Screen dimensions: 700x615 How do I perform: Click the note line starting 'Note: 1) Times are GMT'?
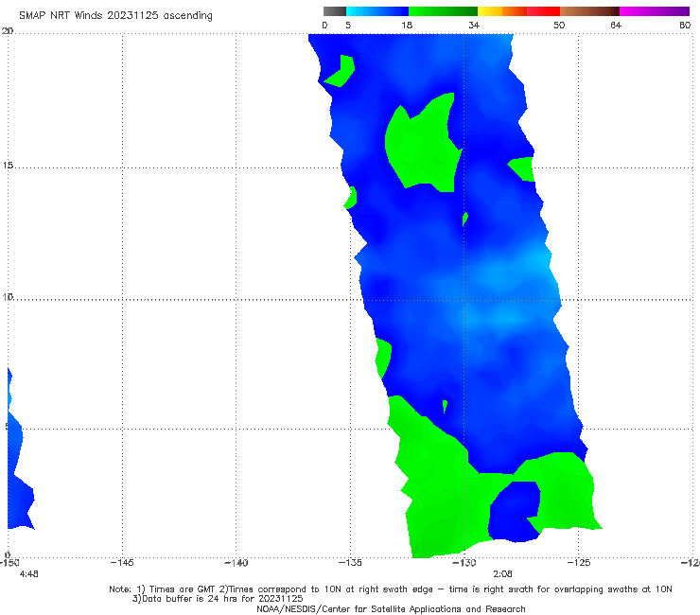pyautogui.click(x=391, y=589)
